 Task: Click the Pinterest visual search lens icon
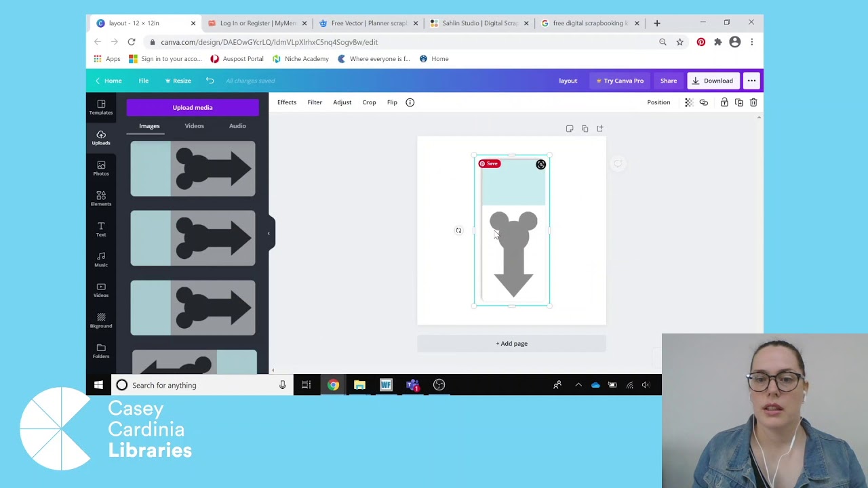[540, 164]
